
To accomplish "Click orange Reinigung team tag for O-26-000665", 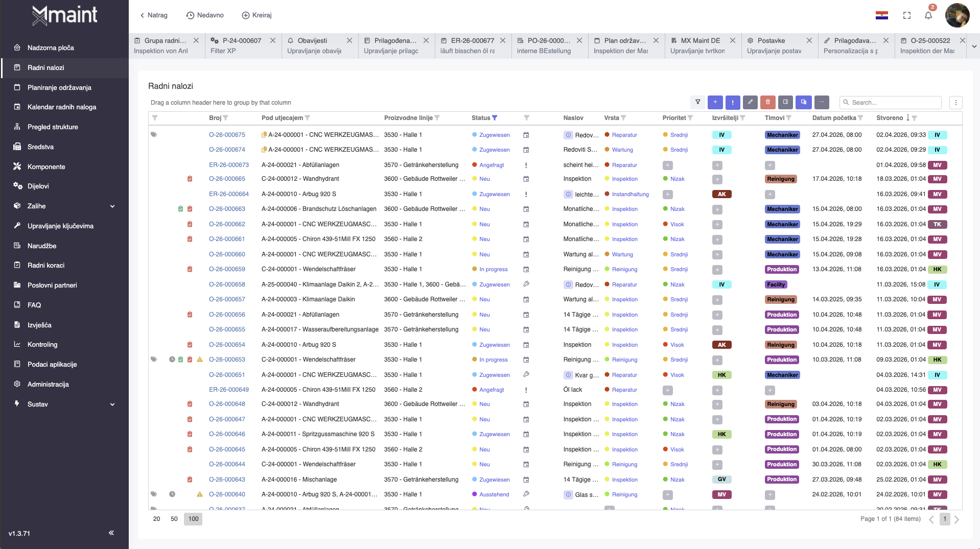I will [x=780, y=179].
